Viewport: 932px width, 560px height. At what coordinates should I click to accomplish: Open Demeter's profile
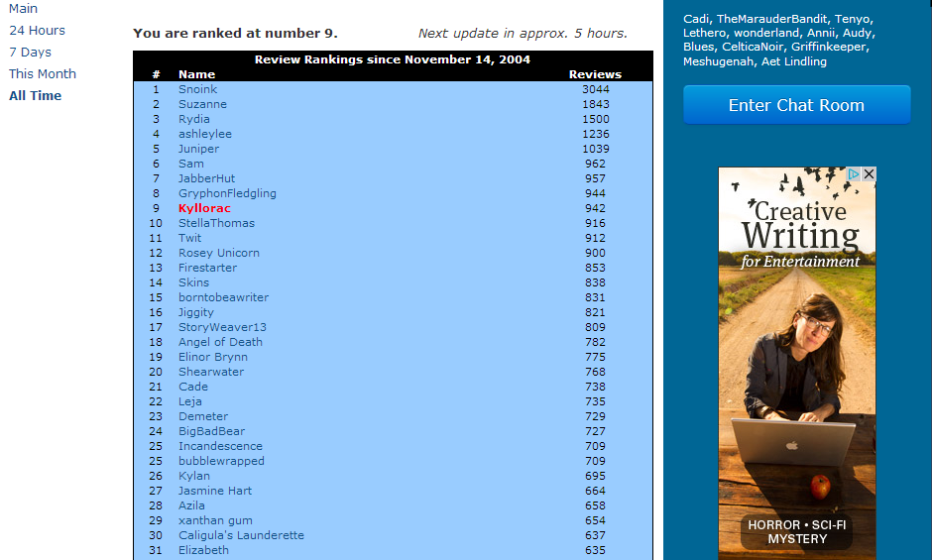[203, 416]
